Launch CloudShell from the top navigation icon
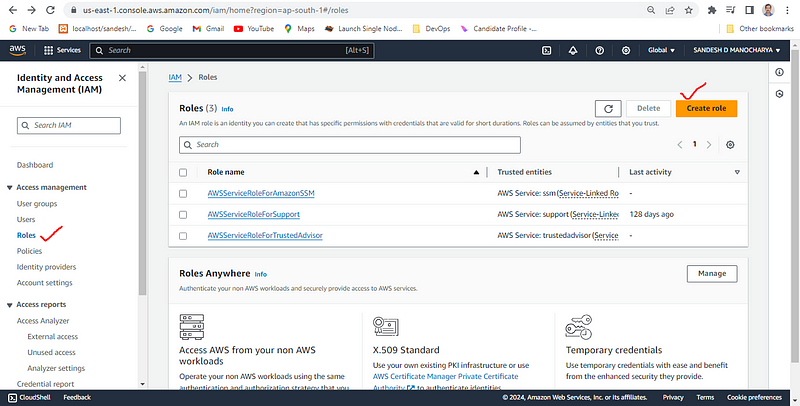 tap(546, 50)
